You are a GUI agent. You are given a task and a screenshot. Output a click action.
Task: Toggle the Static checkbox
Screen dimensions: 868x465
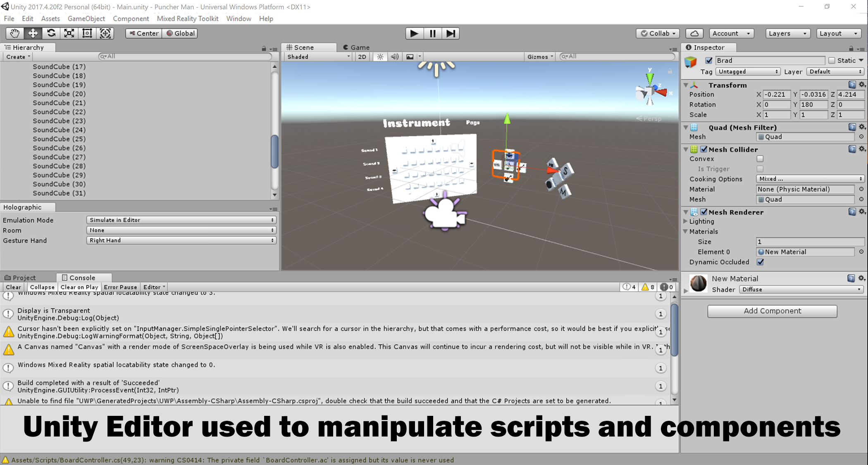coord(832,60)
